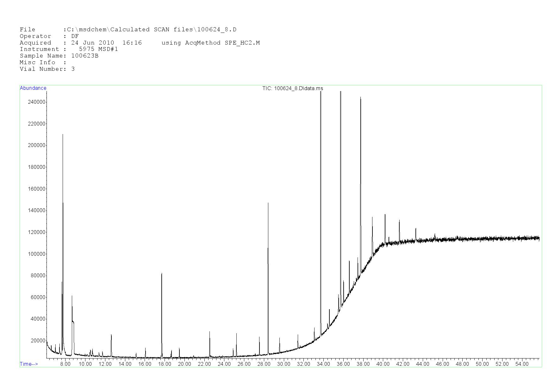Image resolution: width=555 pixels, height=392 pixels.
Task: Click the Acquired date 24 Jun 2010 line
Action: click(x=81, y=43)
